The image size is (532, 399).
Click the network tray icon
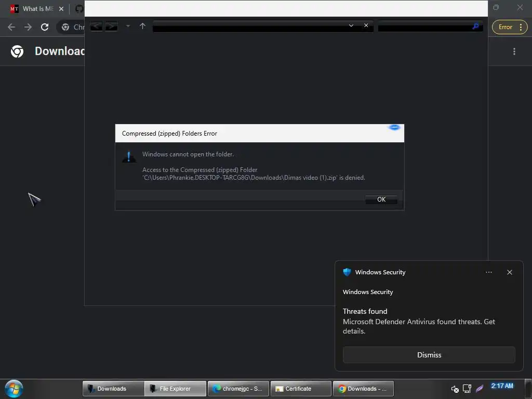467,389
